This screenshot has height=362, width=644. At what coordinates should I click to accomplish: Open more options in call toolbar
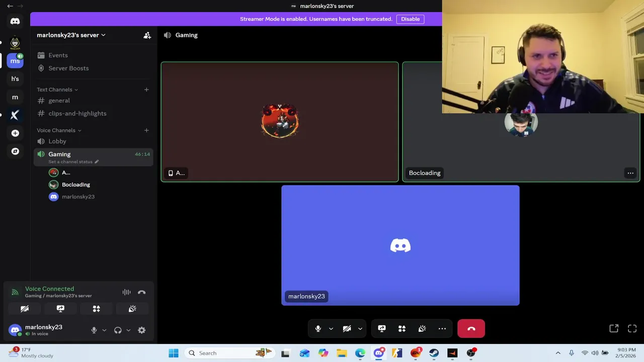click(x=442, y=329)
